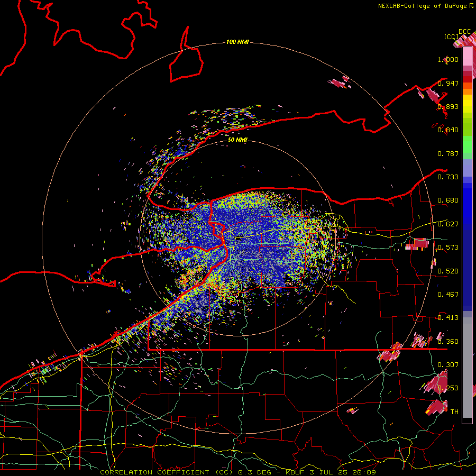
Task: Click the TH threshold label
Action: (x=454, y=411)
